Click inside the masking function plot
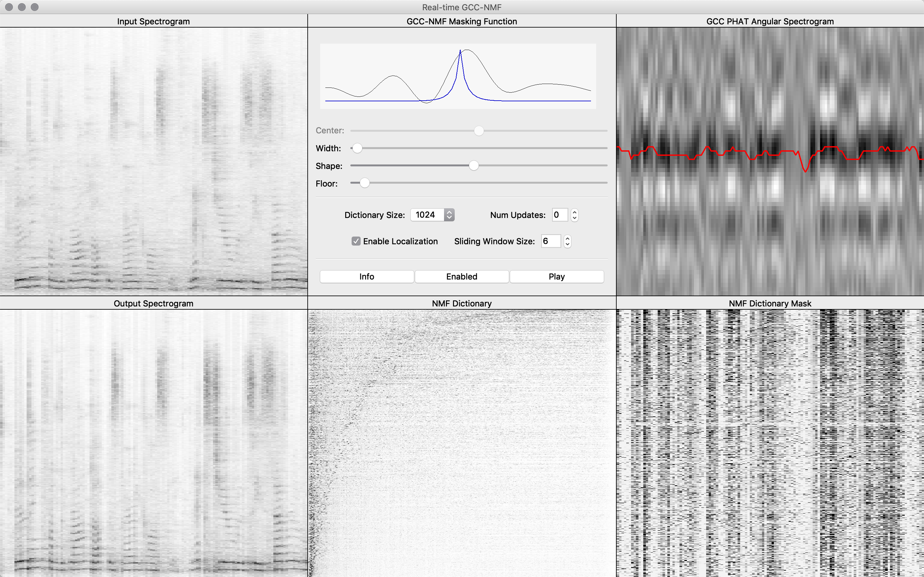This screenshot has width=924, height=577. point(458,76)
